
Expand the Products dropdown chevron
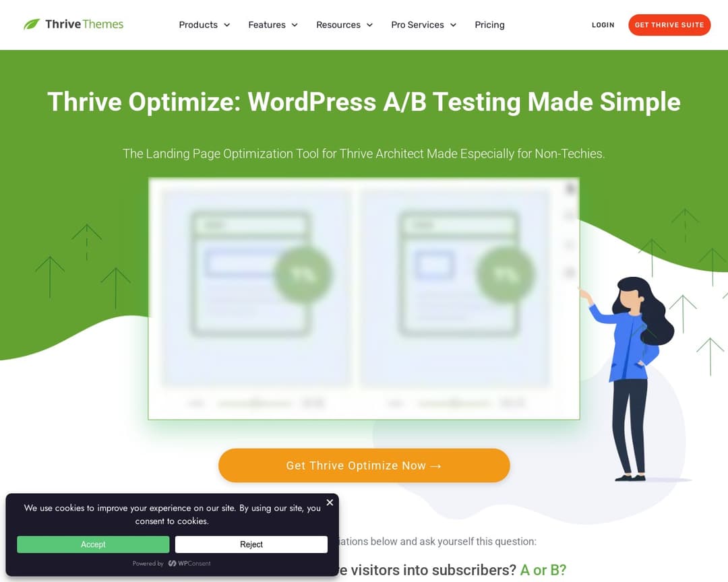227,25
